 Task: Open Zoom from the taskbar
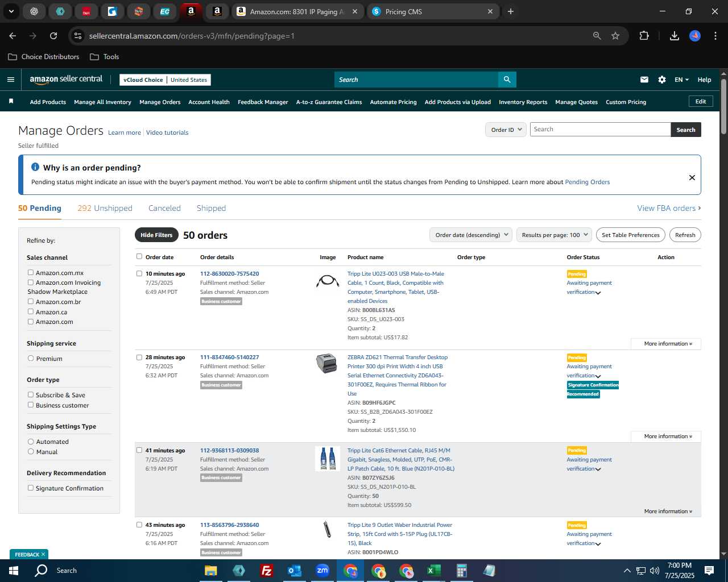pos(322,571)
